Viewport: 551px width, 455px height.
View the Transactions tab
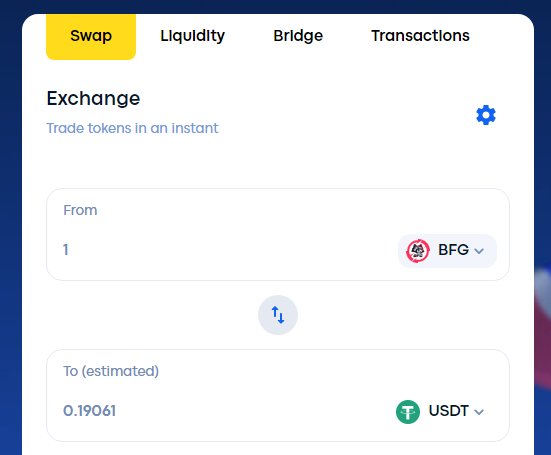pyautogui.click(x=420, y=36)
